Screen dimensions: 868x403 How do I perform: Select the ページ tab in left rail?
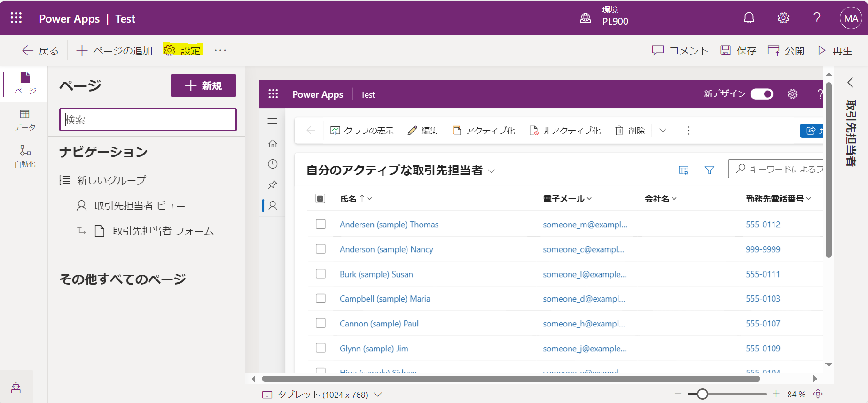[x=25, y=83]
